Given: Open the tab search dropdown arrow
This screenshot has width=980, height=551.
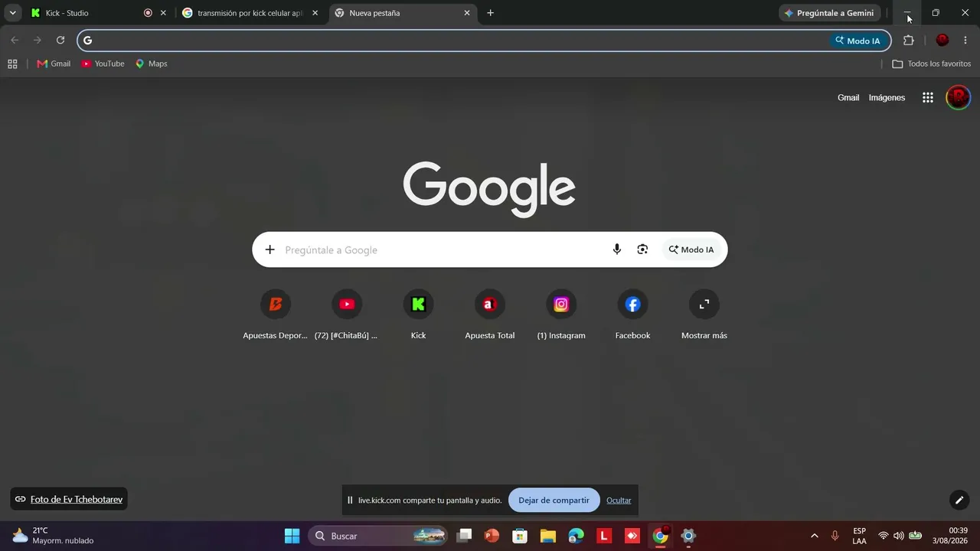Looking at the screenshot, I should tap(12, 13).
